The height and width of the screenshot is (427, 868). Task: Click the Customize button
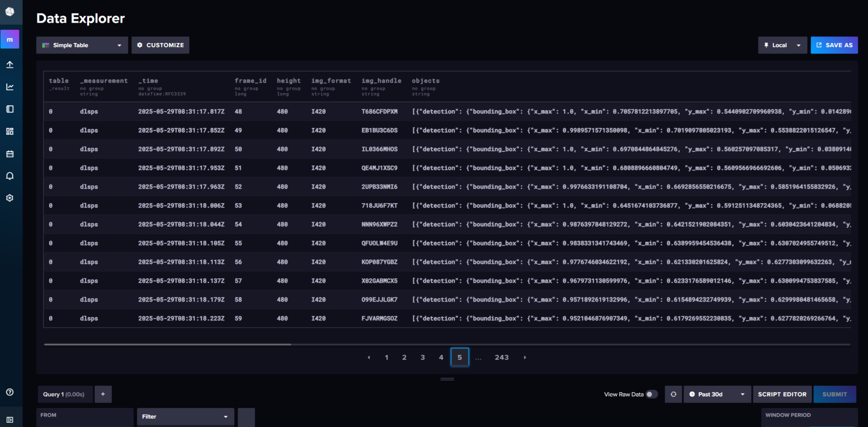[x=160, y=45]
